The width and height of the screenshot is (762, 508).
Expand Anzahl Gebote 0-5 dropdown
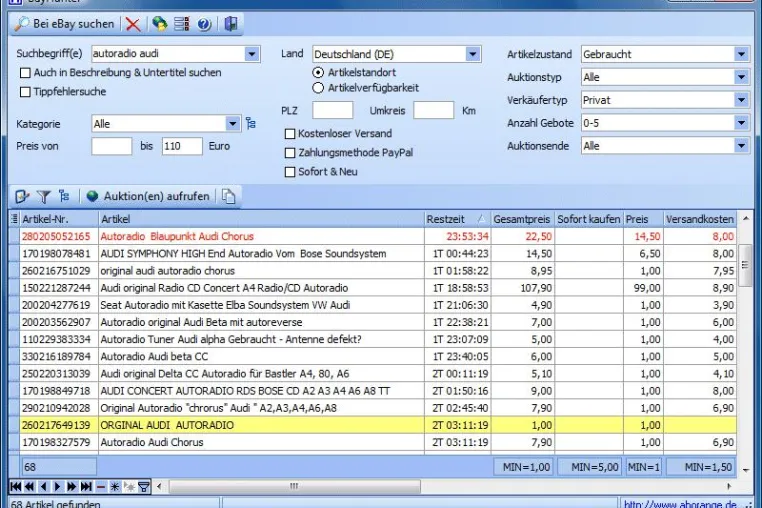point(741,123)
